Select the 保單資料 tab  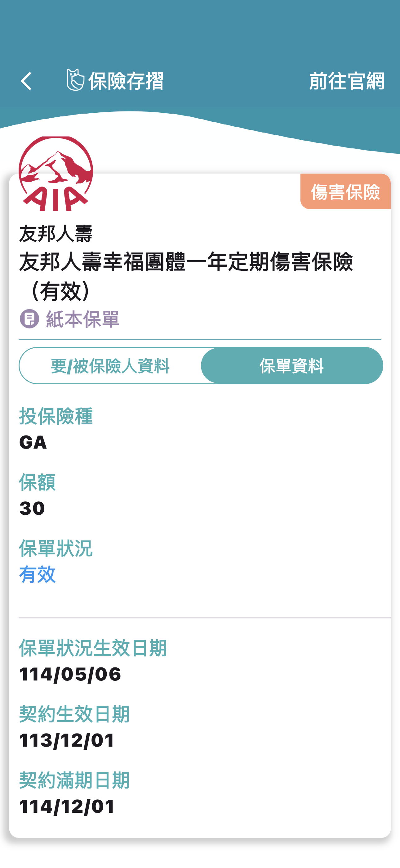pos(291,366)
